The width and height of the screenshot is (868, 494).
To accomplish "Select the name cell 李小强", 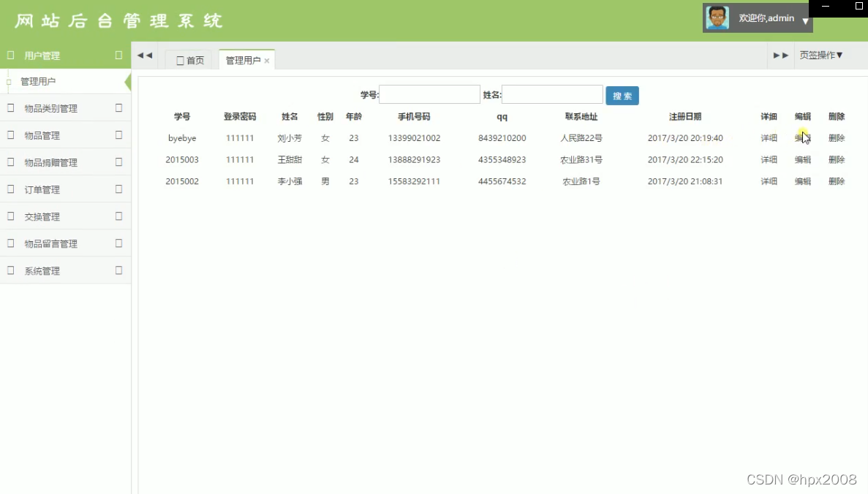I will pos(290,181).
